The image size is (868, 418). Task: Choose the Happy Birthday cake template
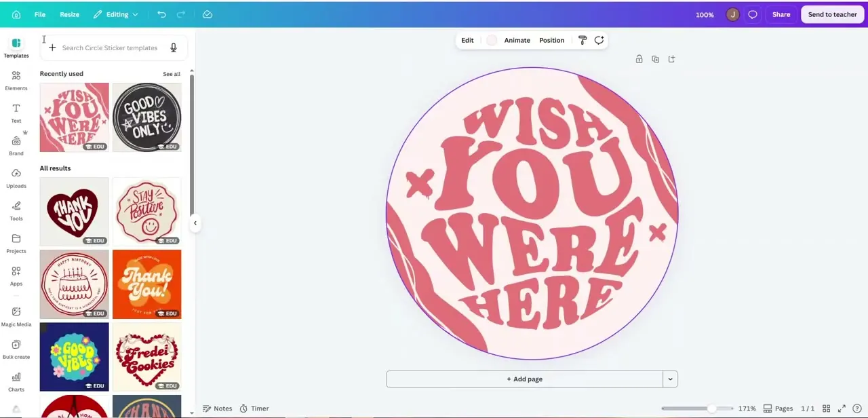point(74,284)
